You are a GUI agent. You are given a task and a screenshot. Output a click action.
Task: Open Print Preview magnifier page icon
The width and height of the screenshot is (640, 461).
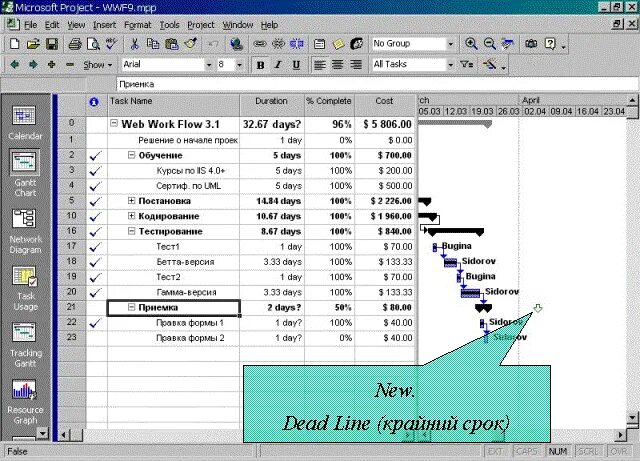93,44
